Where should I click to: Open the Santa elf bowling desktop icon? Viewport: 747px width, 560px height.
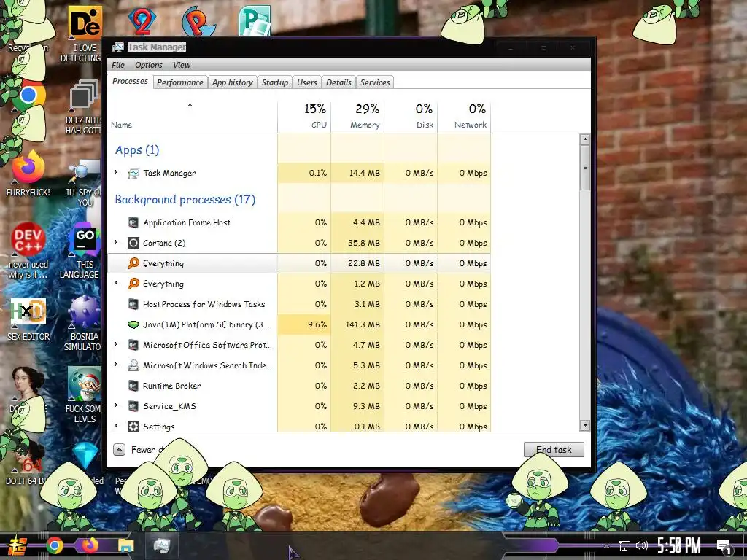85,384
